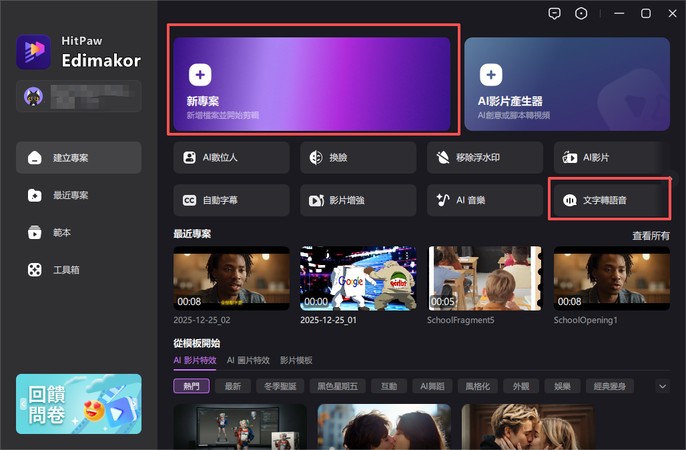Select 建立專案 in the sidebar

[x=79, y=157]
